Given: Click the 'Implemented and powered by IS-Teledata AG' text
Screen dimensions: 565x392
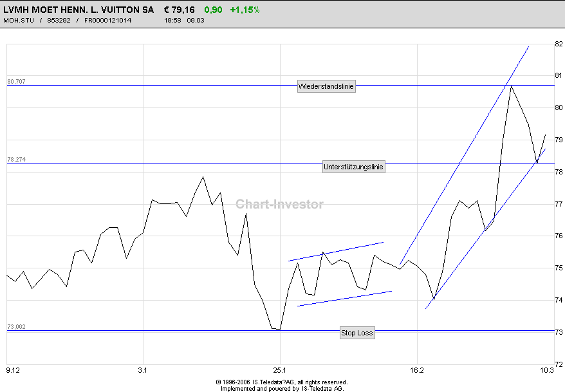Looking at the screenshot, I should pyautogui.click(x=282, y=388).
